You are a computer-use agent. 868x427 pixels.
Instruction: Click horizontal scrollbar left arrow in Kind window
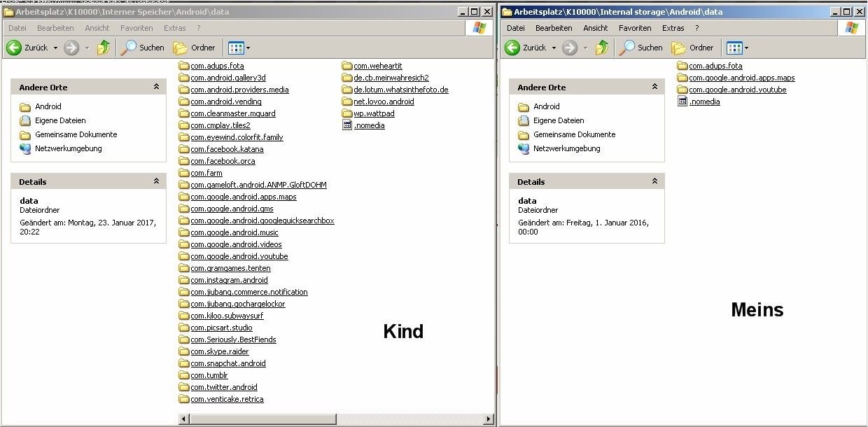[185, 419]
